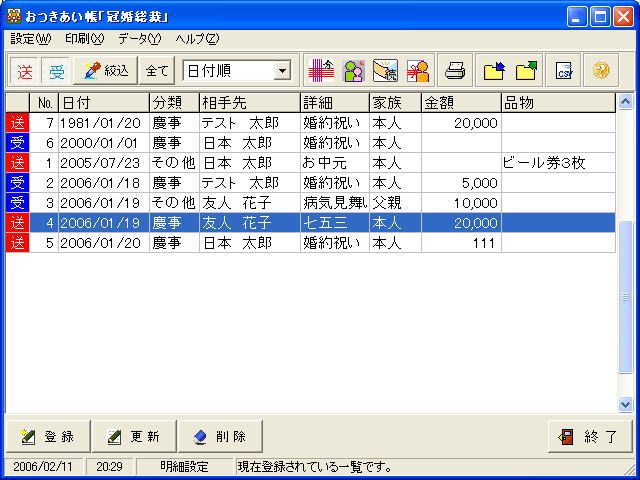
Task: Click the yellow help question mark icon
Action: [601, 71]
